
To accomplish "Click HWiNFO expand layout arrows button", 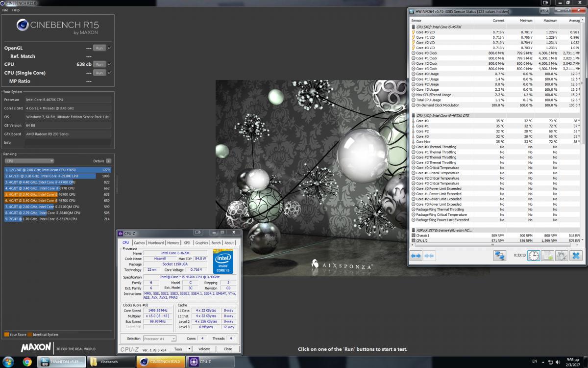I will (x=416, y=256).
